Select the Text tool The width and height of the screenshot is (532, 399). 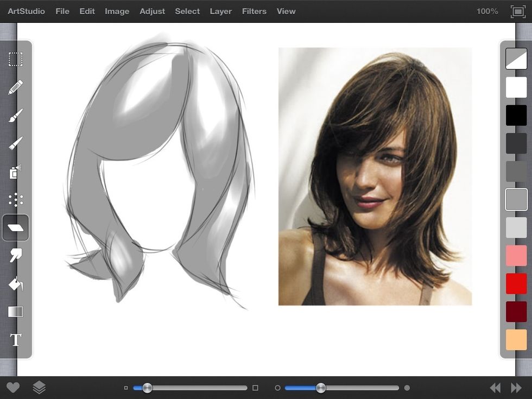pos(16,340)
